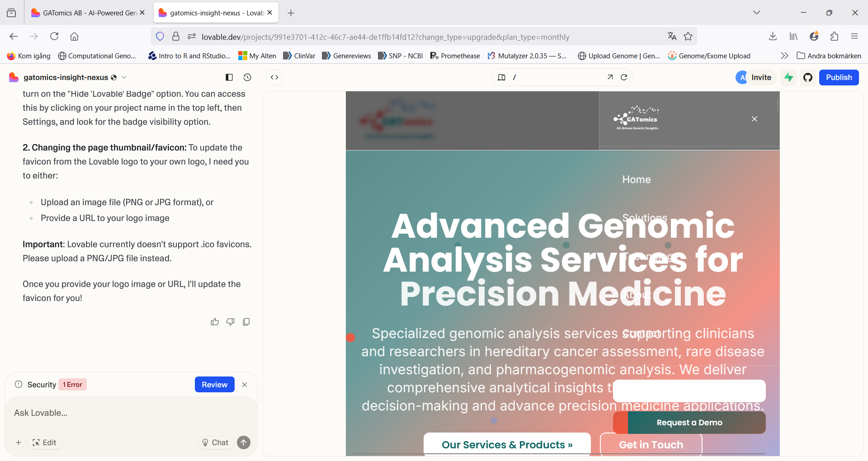This screenshot has height=461, width=868.
Task: Refresh the preview pane
Action: [x=624, y=77]
